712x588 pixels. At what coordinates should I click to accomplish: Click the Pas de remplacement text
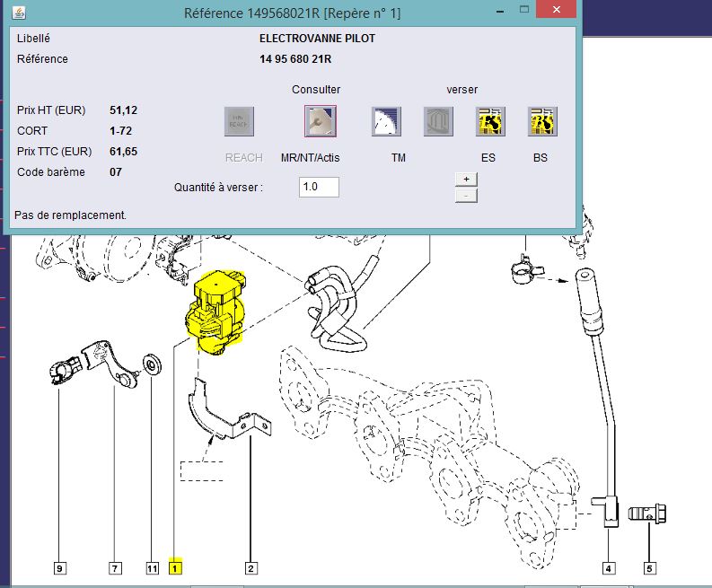70,215
